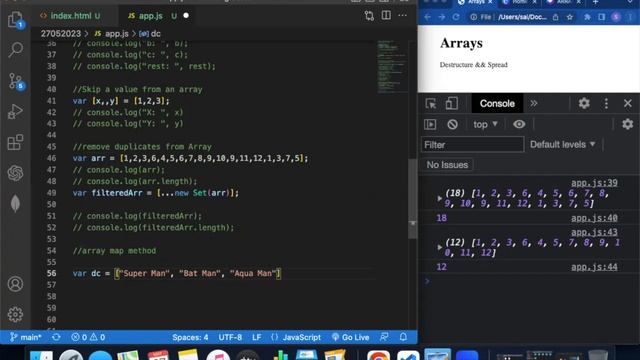The image size is (640, 360).
Task: Open notifications bell in status bar
Action: (403, 337)
